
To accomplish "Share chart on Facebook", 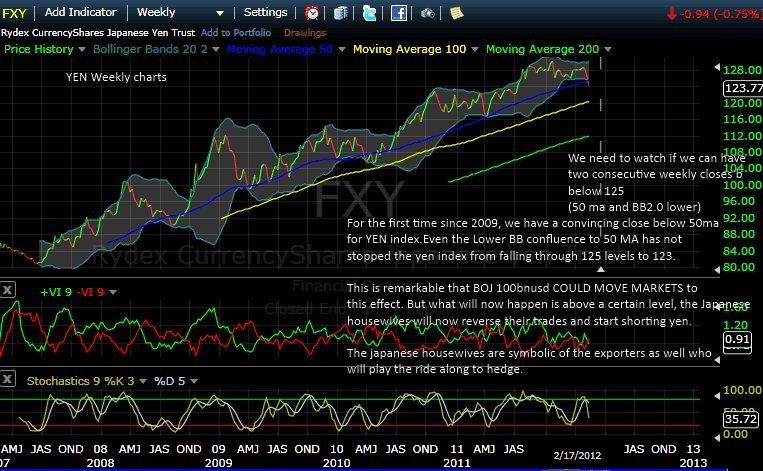I will (x=399, y=13).
